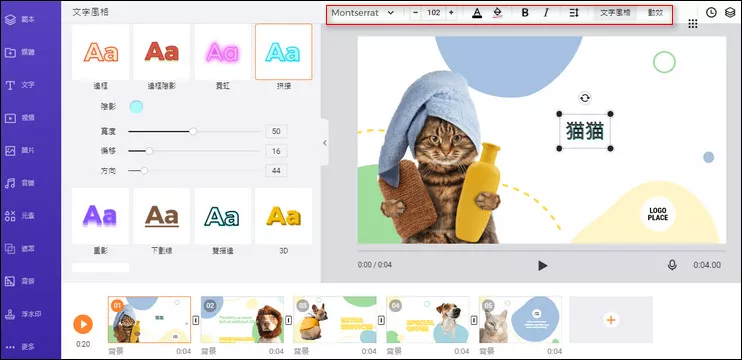Open the background pattern icon in sidebar

[10, 281]
